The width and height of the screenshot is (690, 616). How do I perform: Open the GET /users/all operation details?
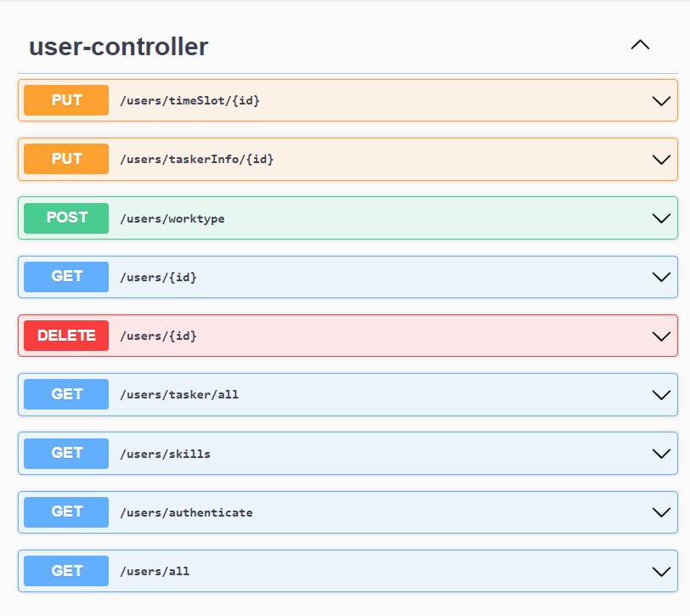(661, 570)
